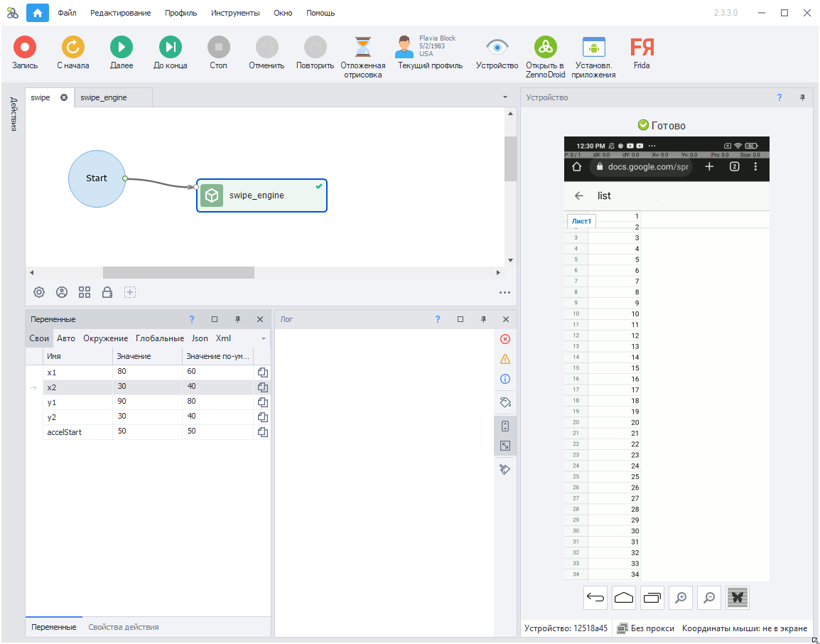
Task: Toggle warning messages filter in Лог panel
Action: pos(505,359)
